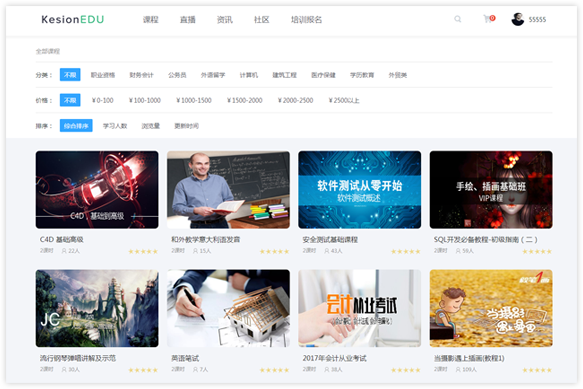Open the JC fantasy landscape course thumbnail
The image size is (583, 389).
click(97, 308)
